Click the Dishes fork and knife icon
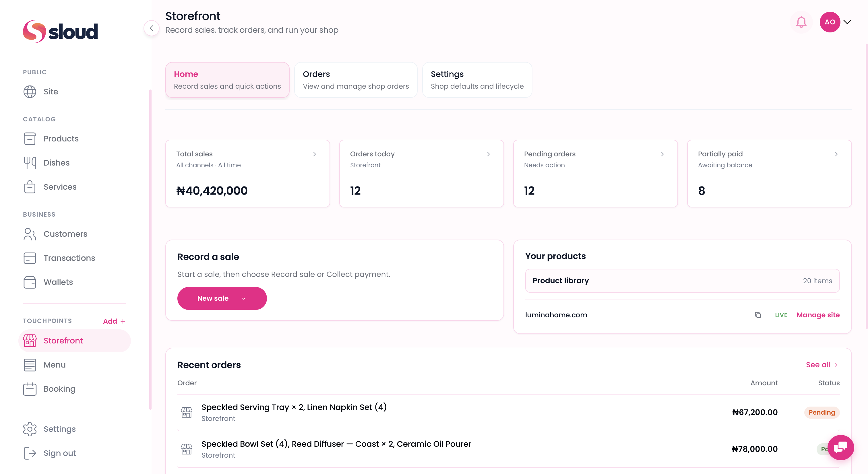Screen dimensions: 868x474 [x=30, y=163]
